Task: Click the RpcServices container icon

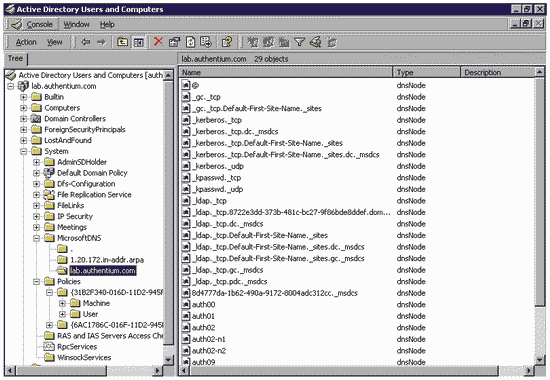Action: coord(49,347)
